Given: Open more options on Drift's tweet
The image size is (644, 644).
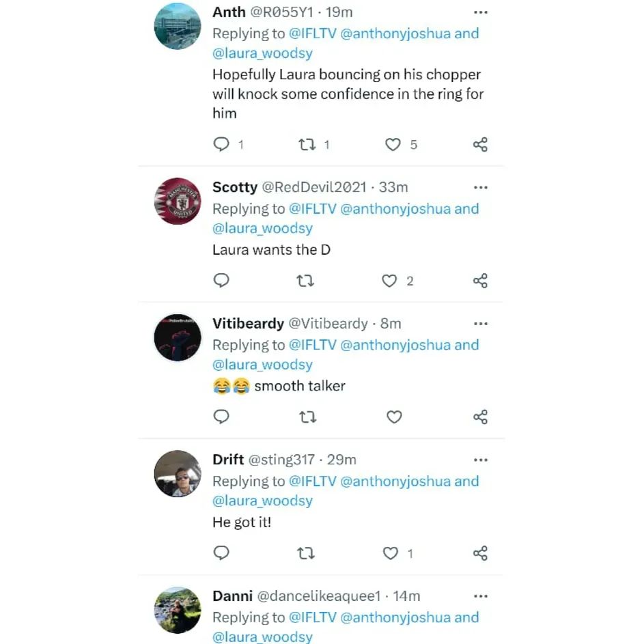Looking at the screenshot, I should click(481, 460).
